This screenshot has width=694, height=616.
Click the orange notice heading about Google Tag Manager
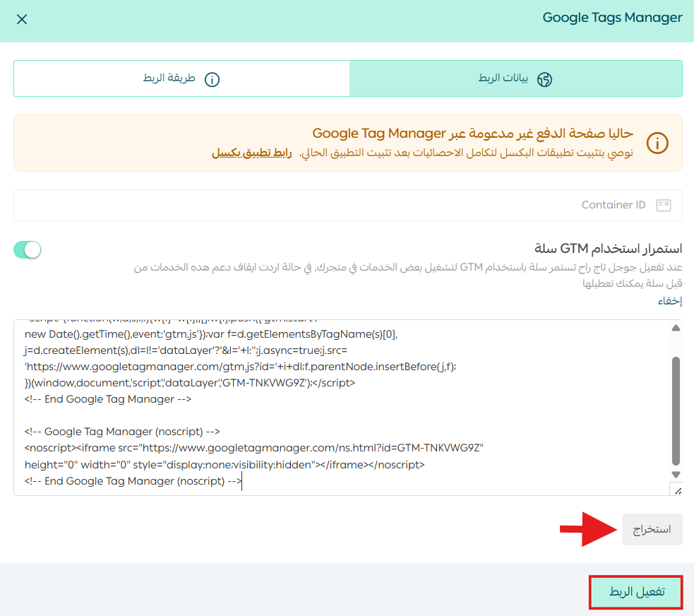[x=473, y=134]
